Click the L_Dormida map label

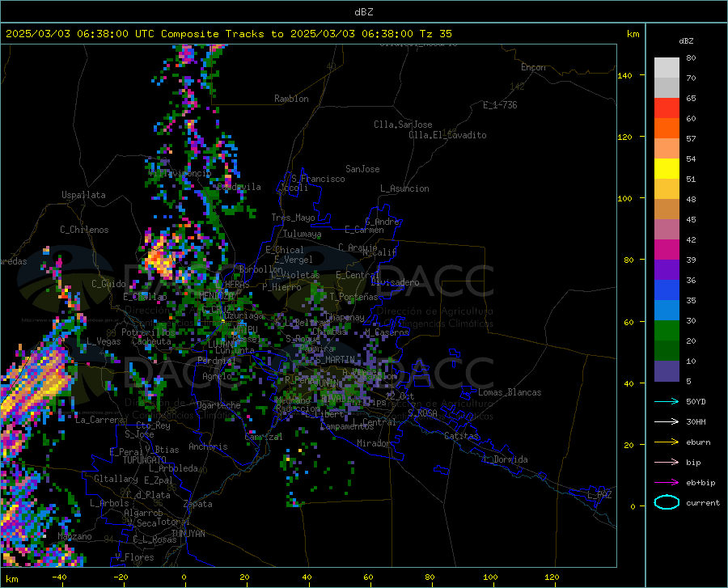505,459
